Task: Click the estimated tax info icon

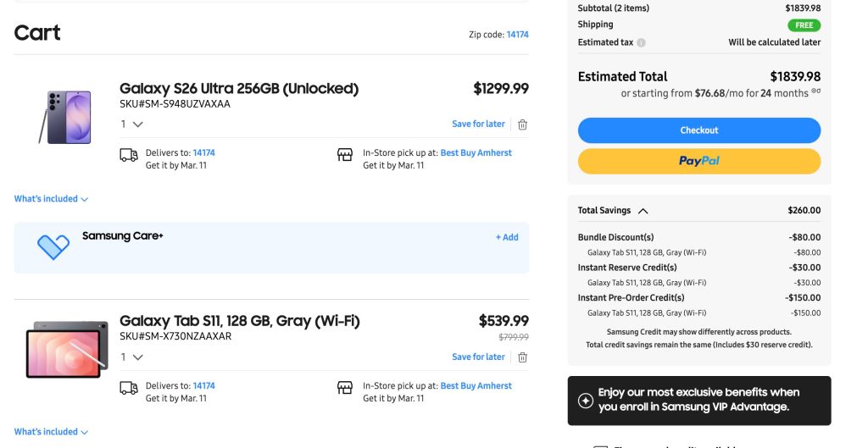Action: point(641,42)
